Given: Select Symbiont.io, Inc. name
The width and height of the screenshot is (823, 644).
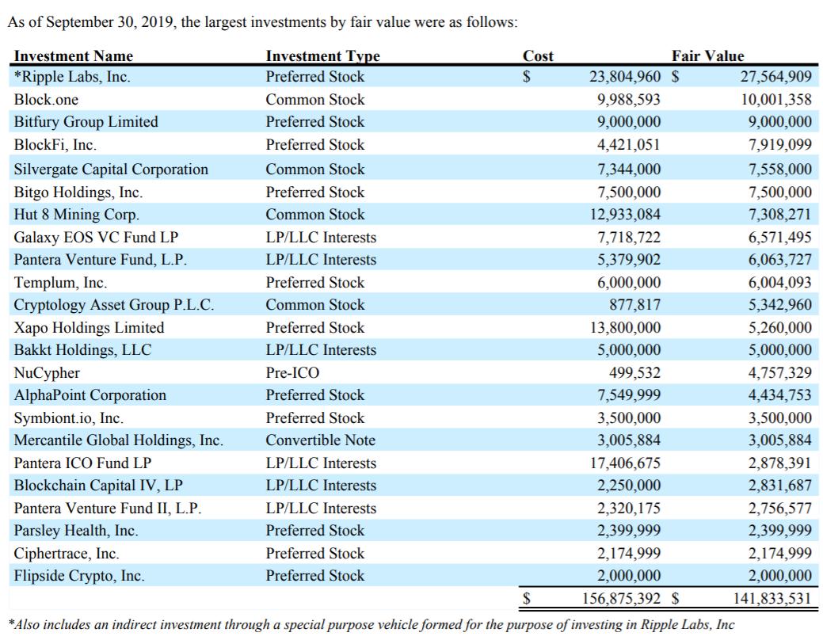Looking at the screenshot, I should 69,417.
